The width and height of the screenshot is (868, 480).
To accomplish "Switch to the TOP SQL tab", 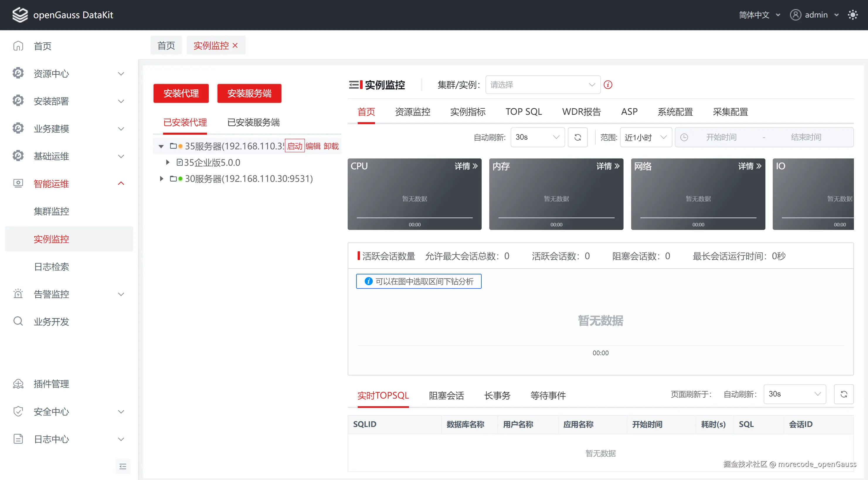I will [x=524, y=112].
